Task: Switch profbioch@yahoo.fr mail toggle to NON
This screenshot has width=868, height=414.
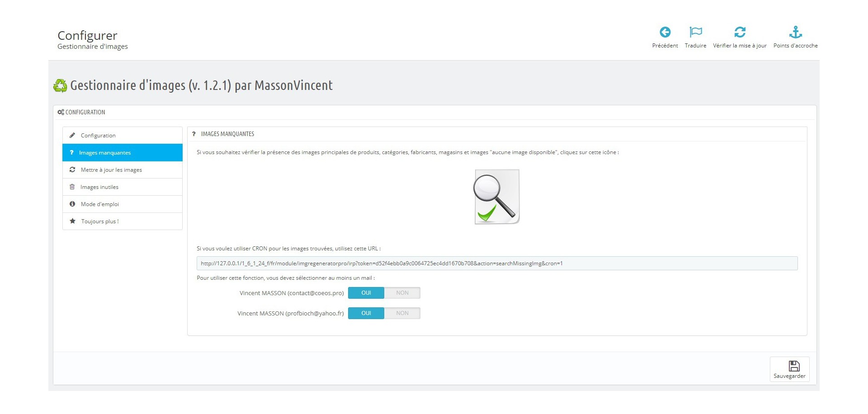Action: click(x=402, y=313)
